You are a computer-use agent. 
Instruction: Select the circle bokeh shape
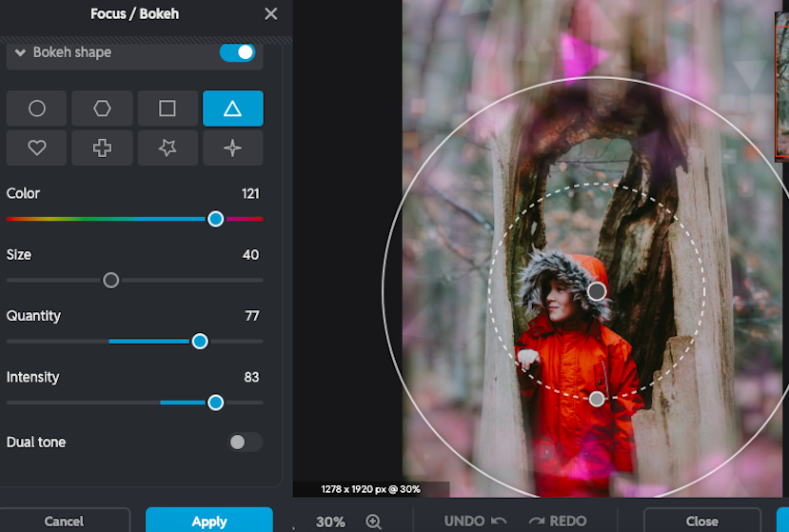[x=37, y=108]
